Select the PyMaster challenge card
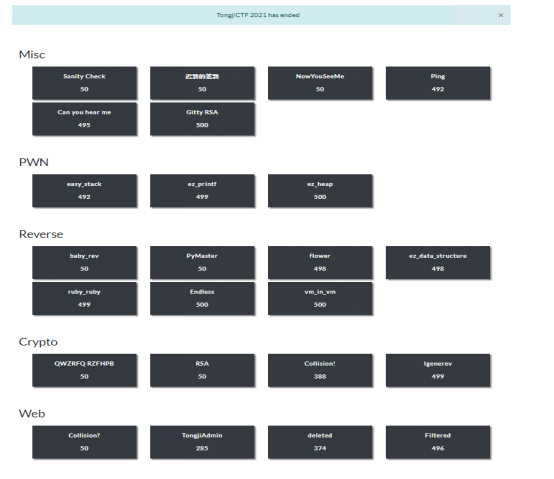 (x=202, y=263)
